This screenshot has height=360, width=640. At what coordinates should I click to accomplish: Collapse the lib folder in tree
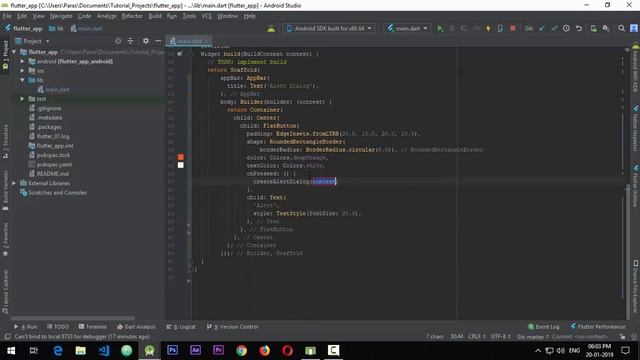click(x=22, y=80)
